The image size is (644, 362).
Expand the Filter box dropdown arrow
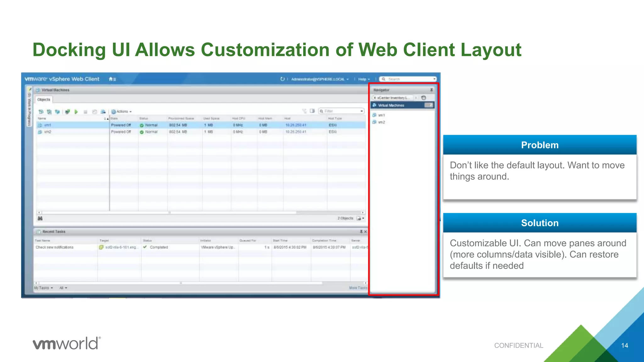pos(362,111)
